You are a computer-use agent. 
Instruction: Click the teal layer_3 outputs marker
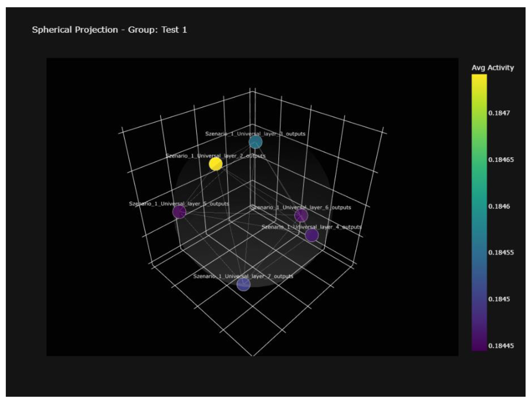tap(255, 142)
